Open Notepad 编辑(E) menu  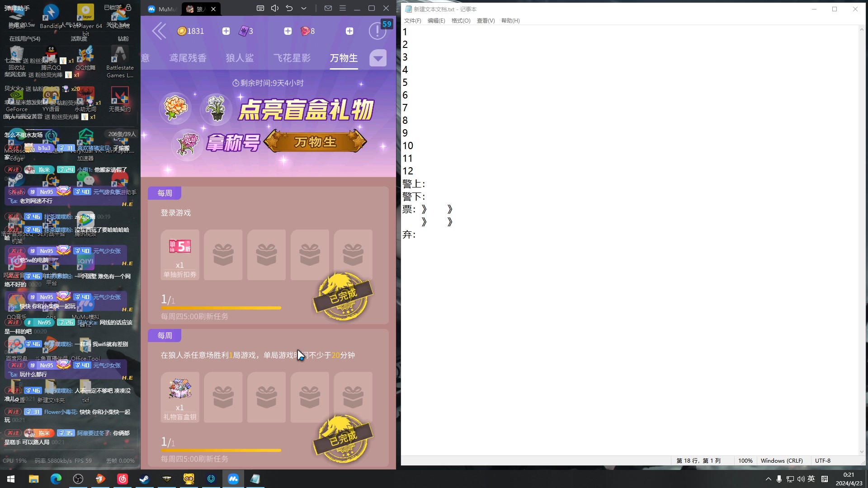coord(436,21)
